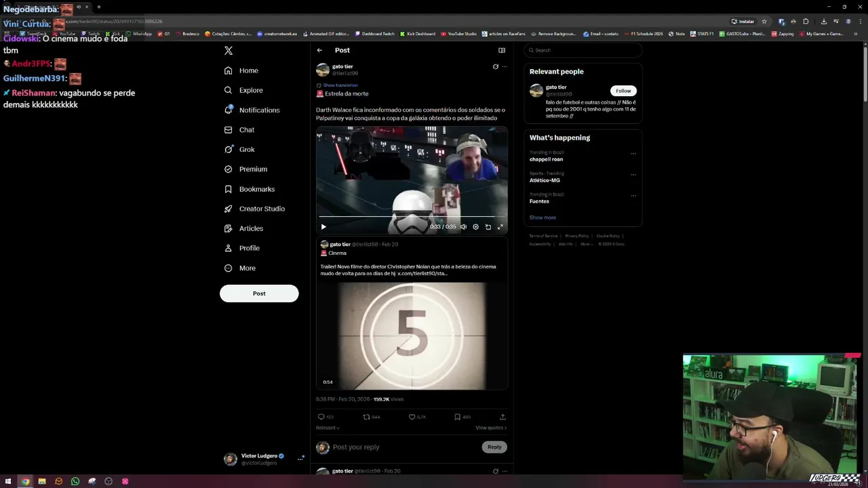The image size is (868, 488).
Task: Click the white Post button in the sidebar
Action: [x=259, y=293]
